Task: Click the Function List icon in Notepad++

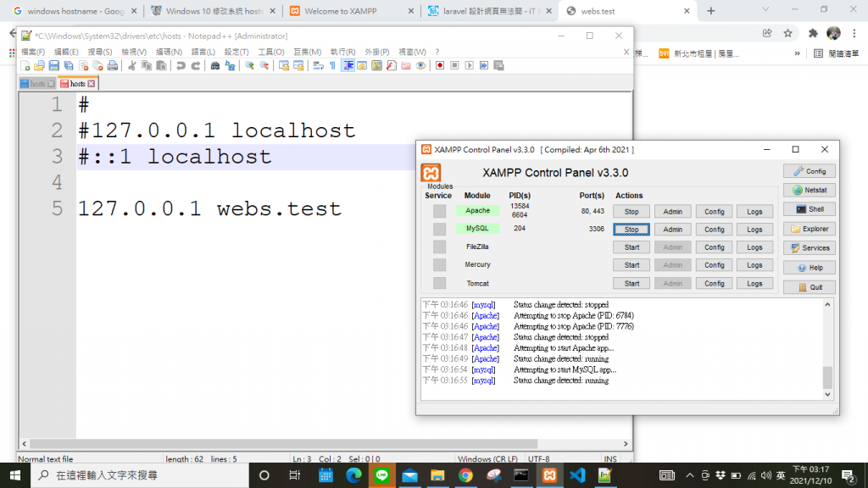Action: tap(392, 66)
